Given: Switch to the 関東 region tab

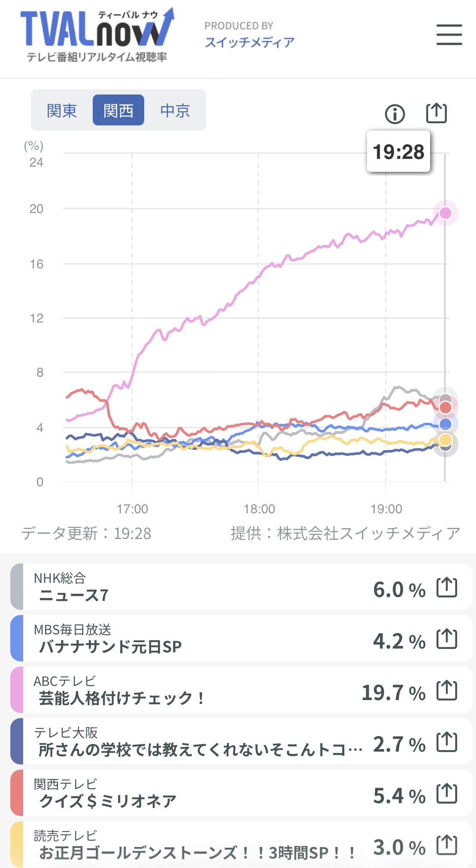Looking at the screenshot, I should point(62,110).
